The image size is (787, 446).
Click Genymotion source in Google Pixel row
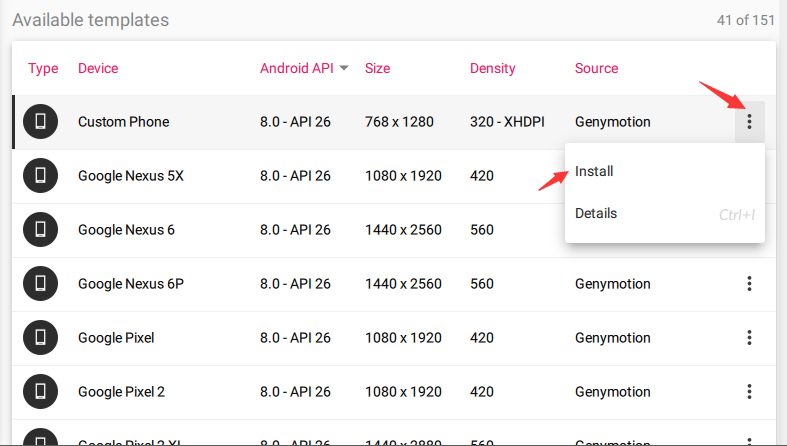tap(612, 338)
